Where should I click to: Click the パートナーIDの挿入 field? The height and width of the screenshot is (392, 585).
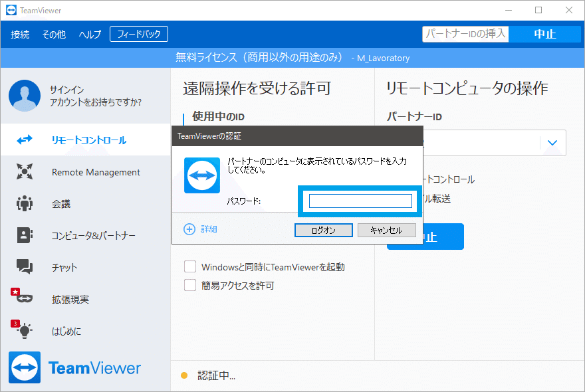465,34
